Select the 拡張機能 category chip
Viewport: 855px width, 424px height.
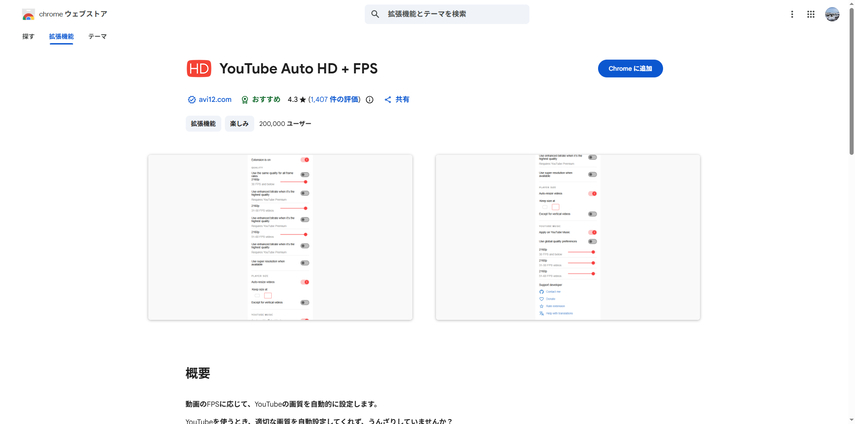(203, 124)
